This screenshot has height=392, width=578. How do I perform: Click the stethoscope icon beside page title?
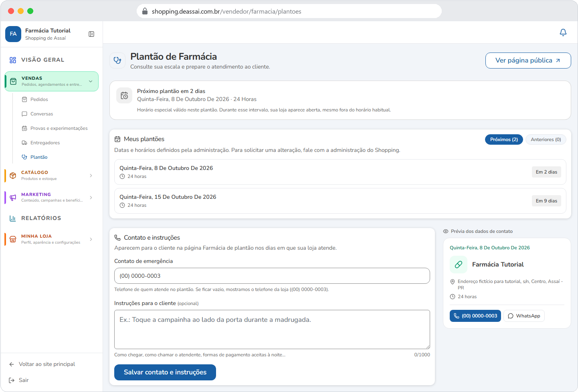117,61
